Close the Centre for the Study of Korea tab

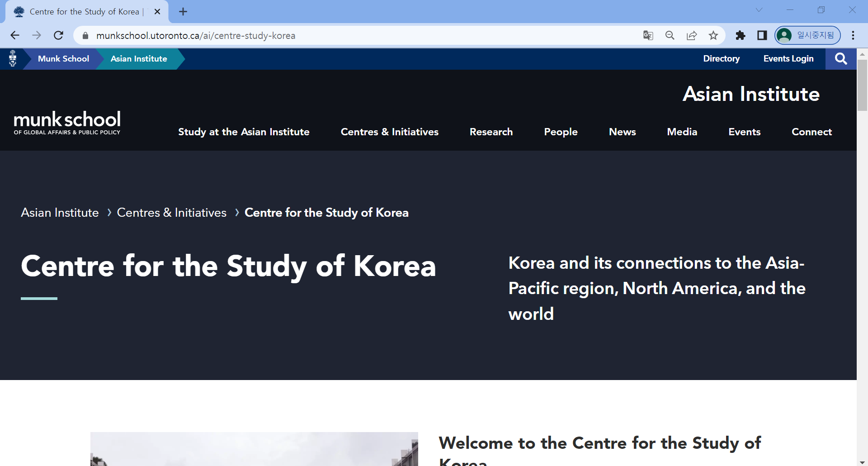(157, 12)
